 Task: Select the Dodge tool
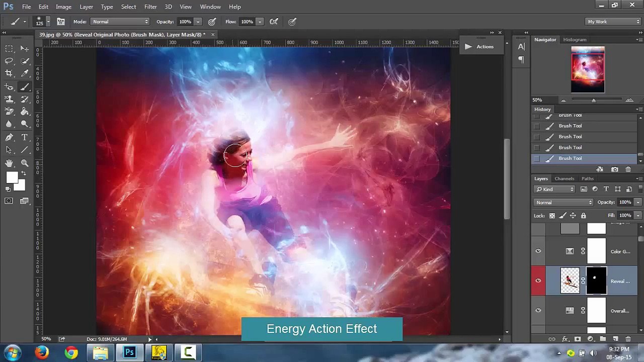(24, 124)
